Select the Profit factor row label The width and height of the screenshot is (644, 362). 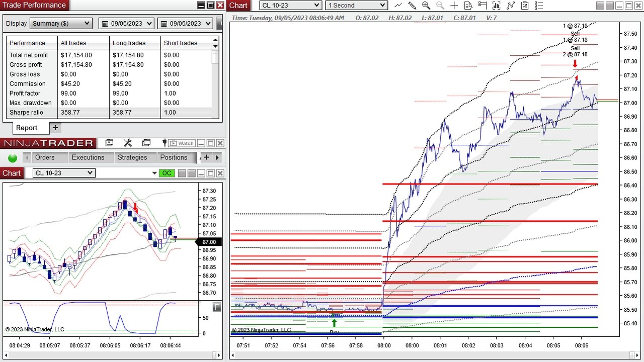pyautogui.click(x=26, y=94)
